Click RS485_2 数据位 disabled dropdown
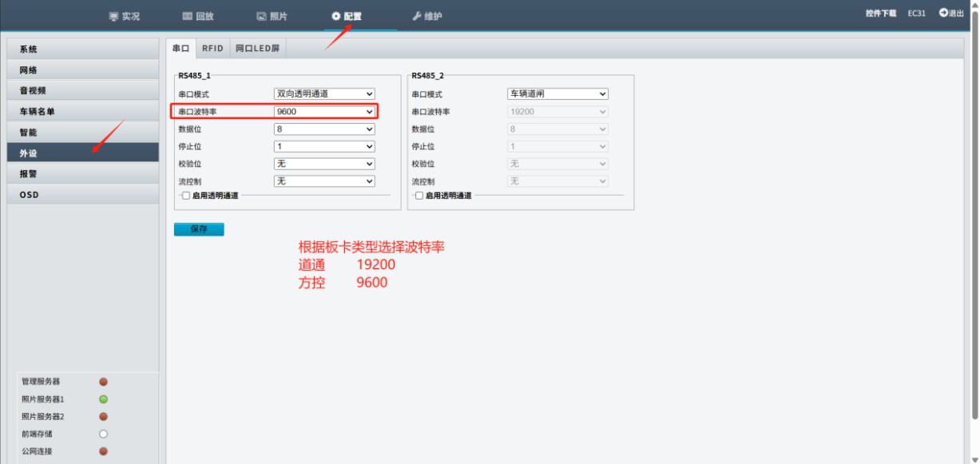980x464 pixels. [x=557, y=129]
